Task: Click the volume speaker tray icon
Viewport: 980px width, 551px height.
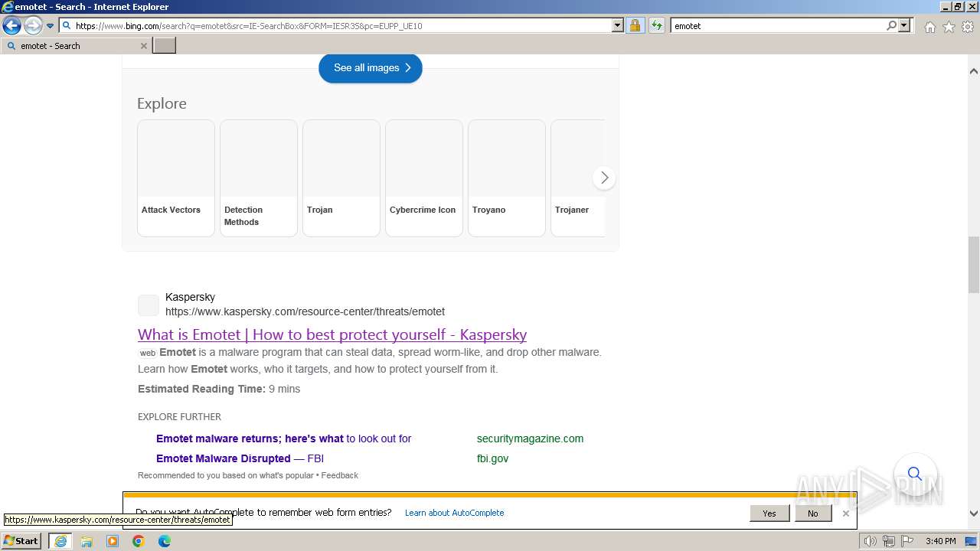Action: pos(871,541)
